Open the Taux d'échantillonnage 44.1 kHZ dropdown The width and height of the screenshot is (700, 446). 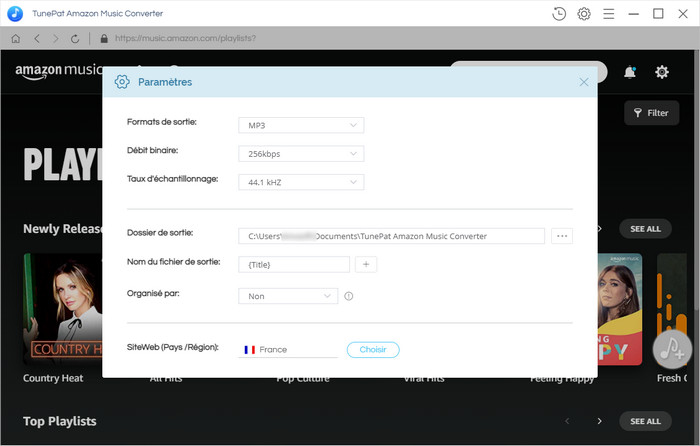pos(301,182)
